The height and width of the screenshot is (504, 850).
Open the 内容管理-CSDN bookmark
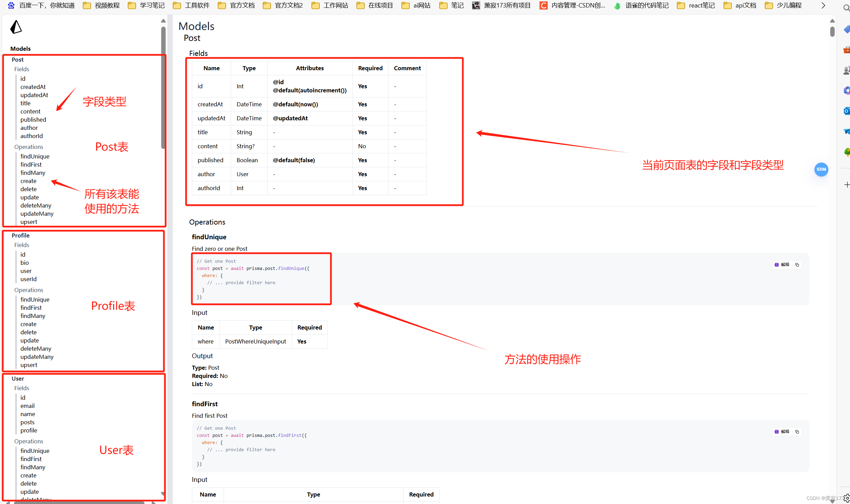[573, 5]
